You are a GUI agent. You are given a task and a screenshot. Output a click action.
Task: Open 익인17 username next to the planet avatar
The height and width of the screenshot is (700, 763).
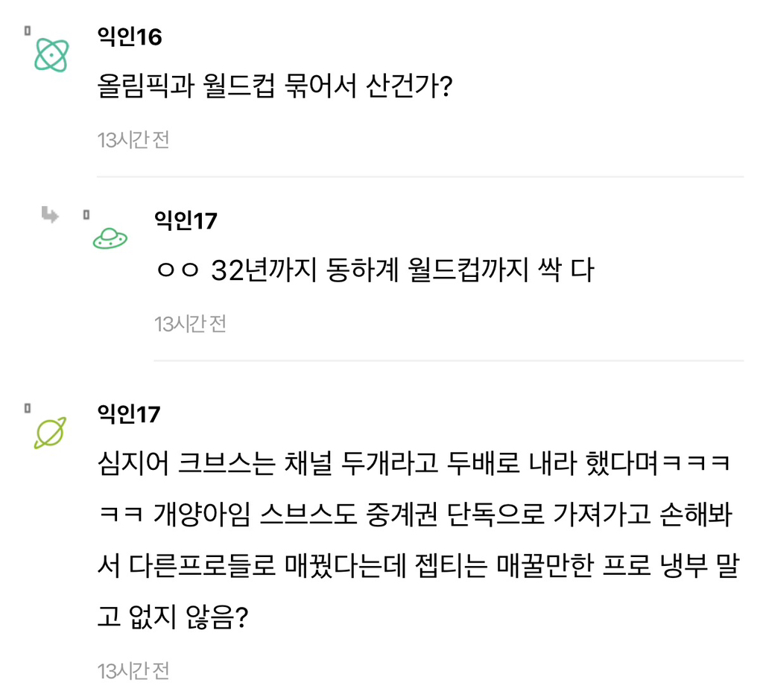[x=129, y=414]
